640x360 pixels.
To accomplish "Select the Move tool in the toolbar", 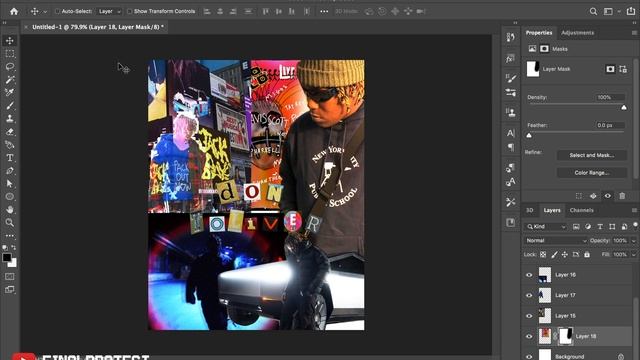I will [10, 40].
